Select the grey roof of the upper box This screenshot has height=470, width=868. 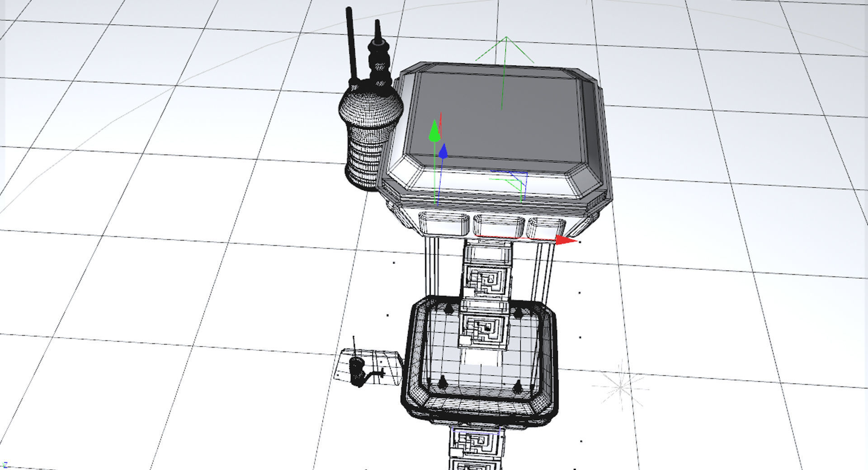[497, 118]
